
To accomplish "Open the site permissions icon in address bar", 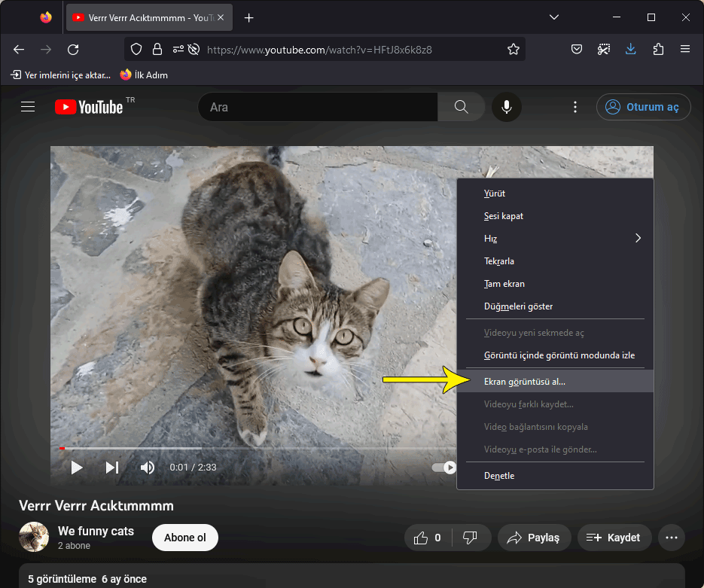I will pyautogui.click(x=178, y=50).
